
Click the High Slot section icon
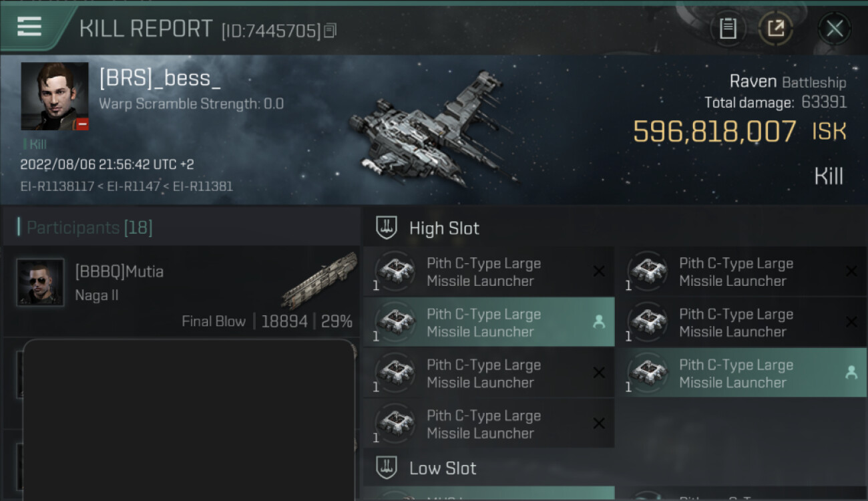387,228
